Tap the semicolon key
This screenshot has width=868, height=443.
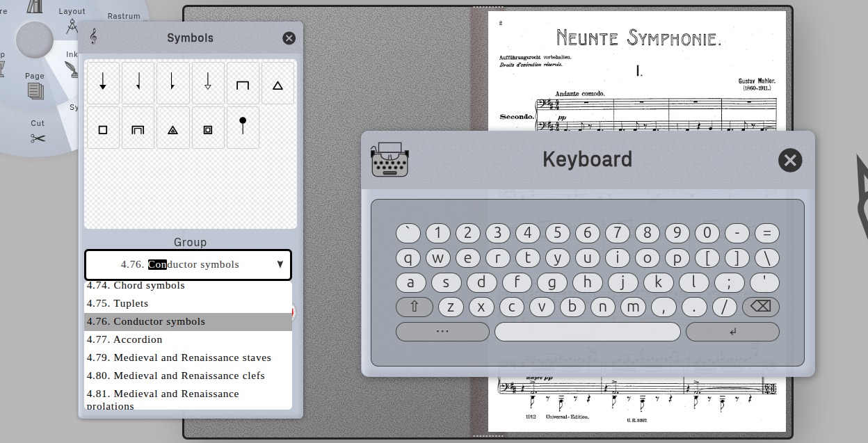click(729, 282)
